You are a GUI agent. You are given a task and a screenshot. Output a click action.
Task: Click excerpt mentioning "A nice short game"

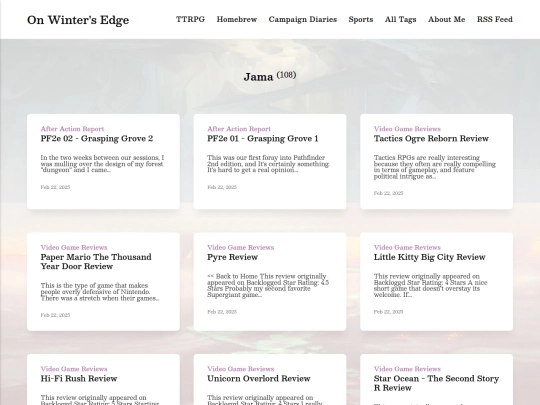tap(430, 285)
